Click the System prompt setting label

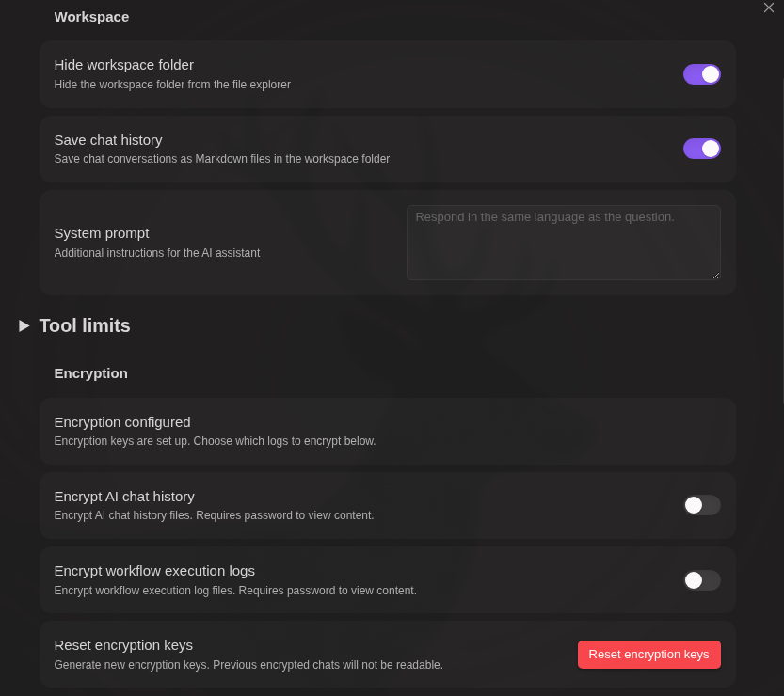pos(102,233)
